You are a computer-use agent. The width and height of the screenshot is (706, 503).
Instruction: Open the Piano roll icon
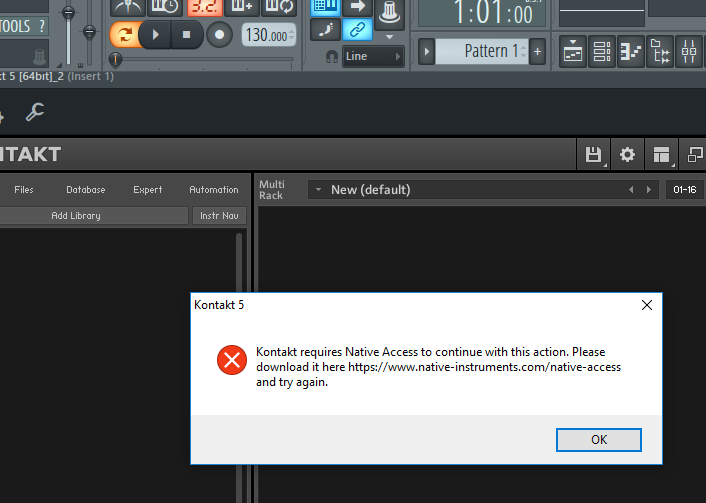pyautogui.click(x=630, y=51)
